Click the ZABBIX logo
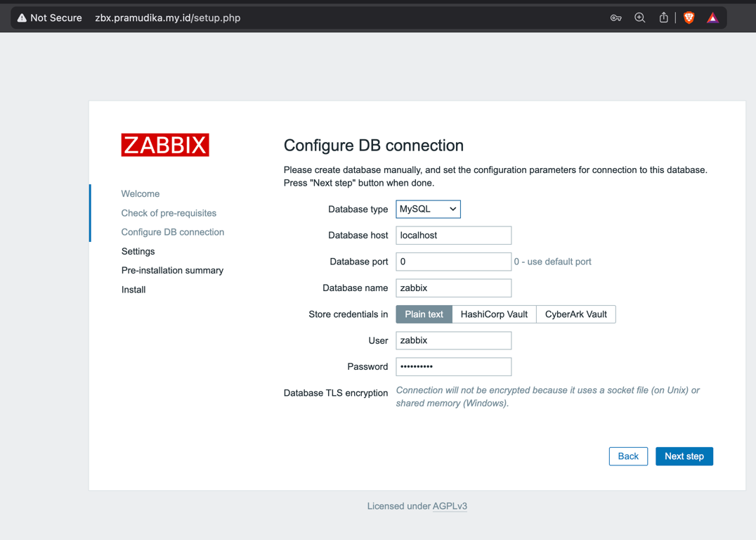756x540 pixels. tap(165, 145)
